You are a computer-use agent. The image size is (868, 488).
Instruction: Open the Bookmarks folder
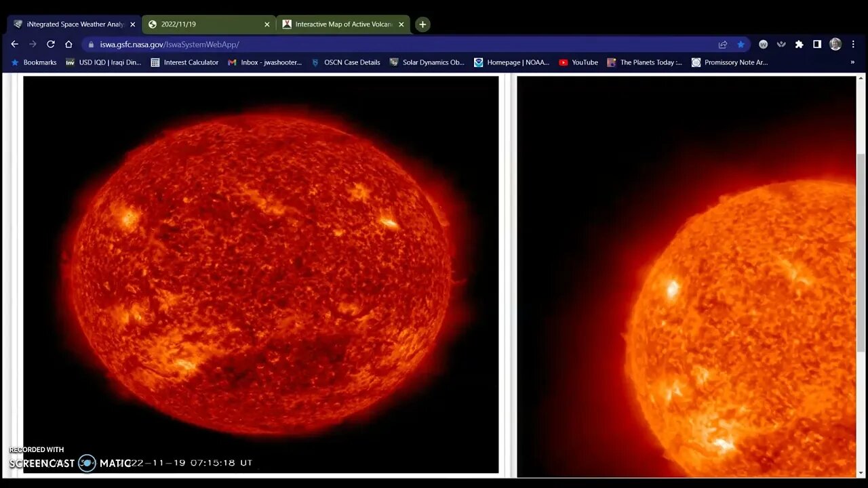[x=33, y=62]
